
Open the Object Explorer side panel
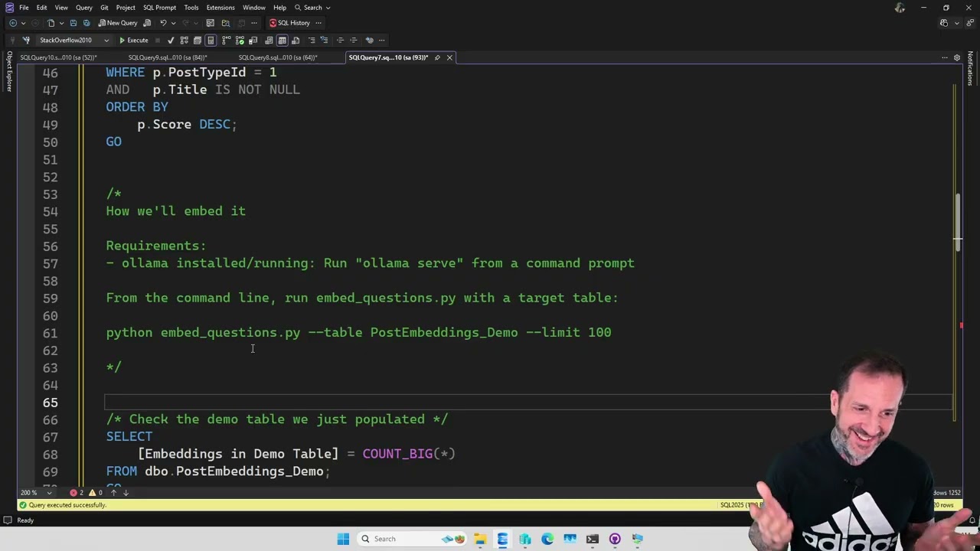click(9, 71)
